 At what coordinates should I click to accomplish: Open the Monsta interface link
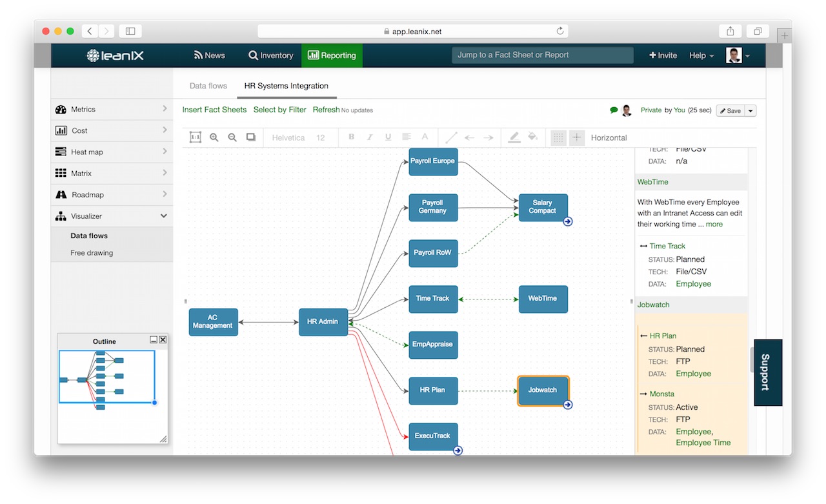pyautogui.click(x=662, y=394)
